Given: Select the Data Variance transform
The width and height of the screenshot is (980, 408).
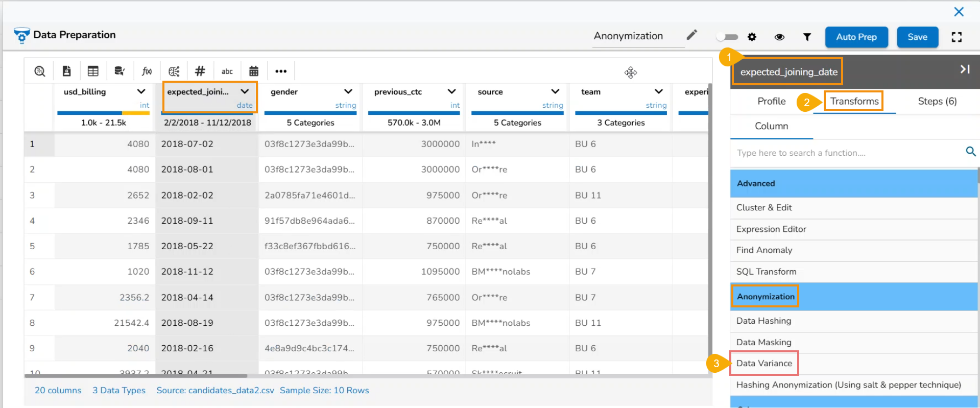Looking at the screenshot, I should pos(764,363).
